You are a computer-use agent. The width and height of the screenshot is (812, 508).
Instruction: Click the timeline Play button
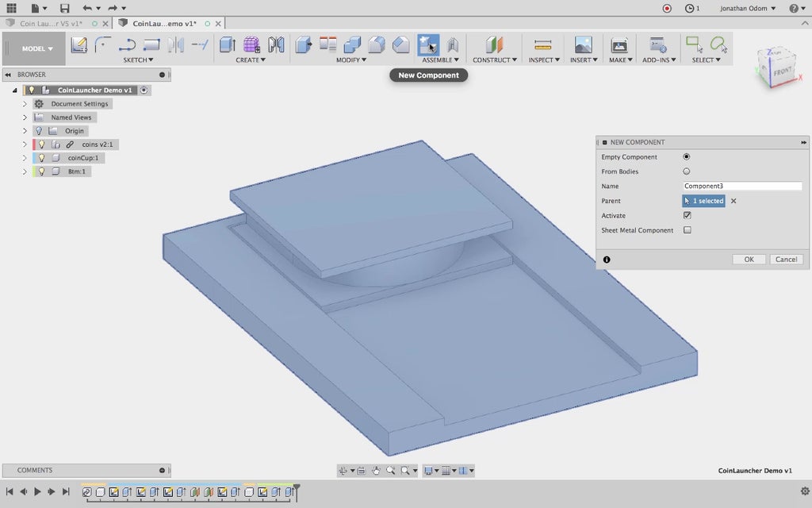pyautogui.click(x=37, y=491)
